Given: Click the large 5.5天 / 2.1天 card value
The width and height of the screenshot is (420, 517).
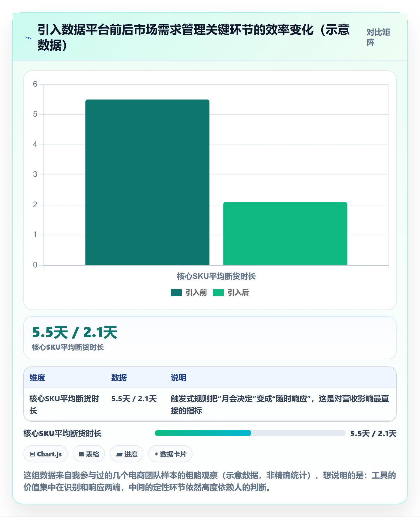Looking at the screenshot, I should tap(75, 332).
